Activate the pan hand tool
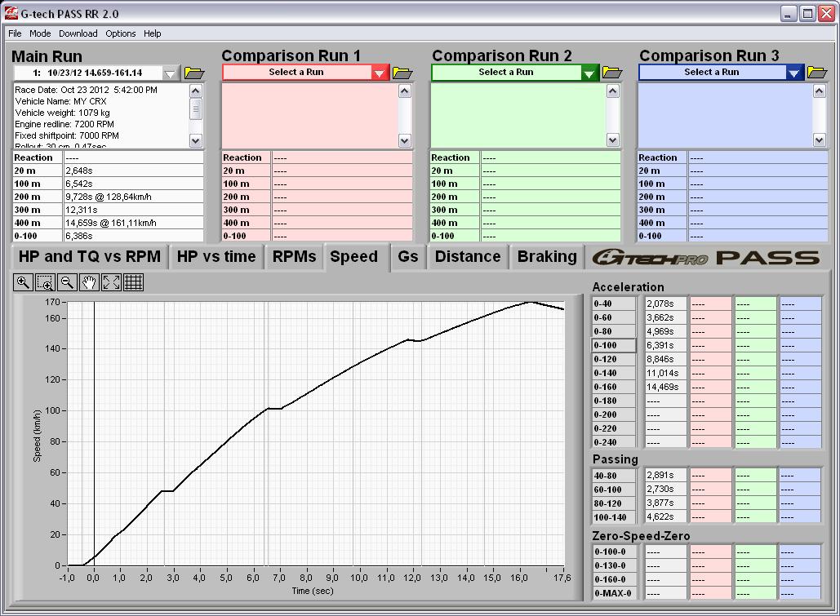This screenshot has width=840, height=616. pyautogui.click(x=89, y=282)
